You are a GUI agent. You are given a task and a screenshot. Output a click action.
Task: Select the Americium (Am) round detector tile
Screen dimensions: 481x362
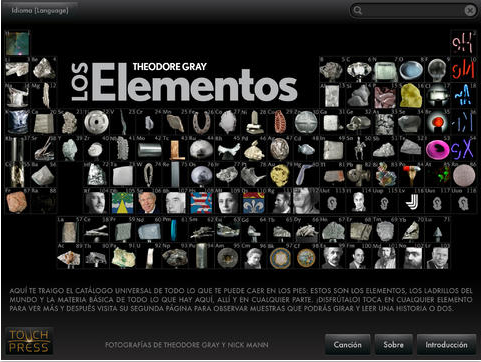pos(227,257)
